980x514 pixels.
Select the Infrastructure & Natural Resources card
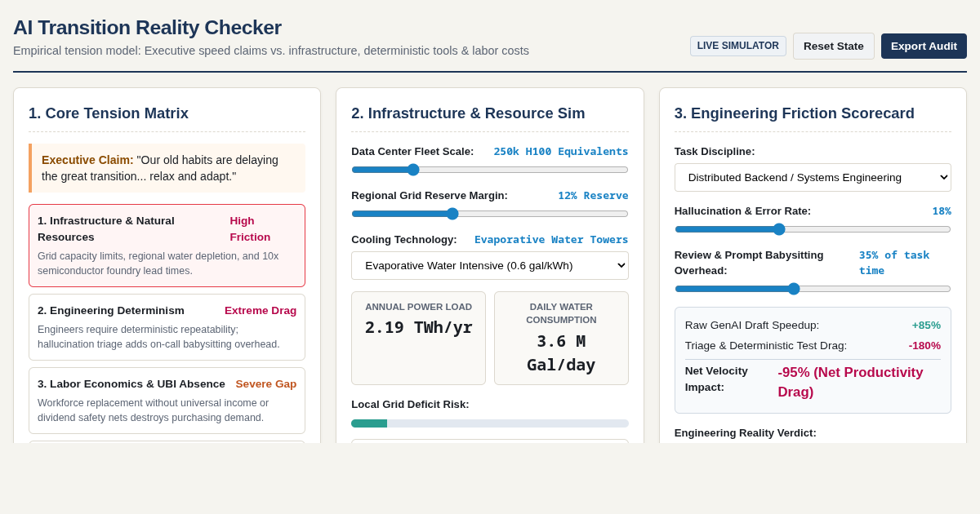point(167,246)
